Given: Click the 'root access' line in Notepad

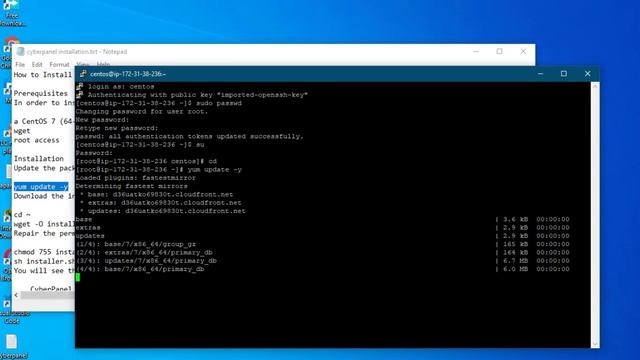Looking at the screenshot, I should pos(36,140).
